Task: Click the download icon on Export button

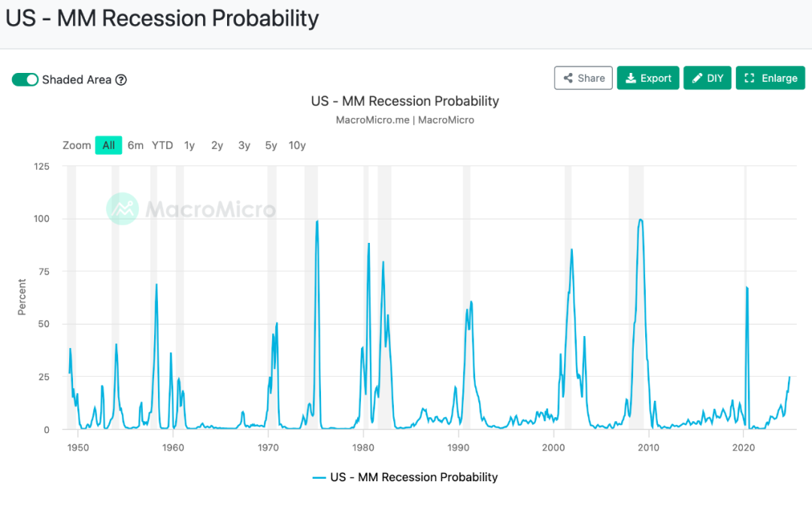Action: (x=630, y=78)
